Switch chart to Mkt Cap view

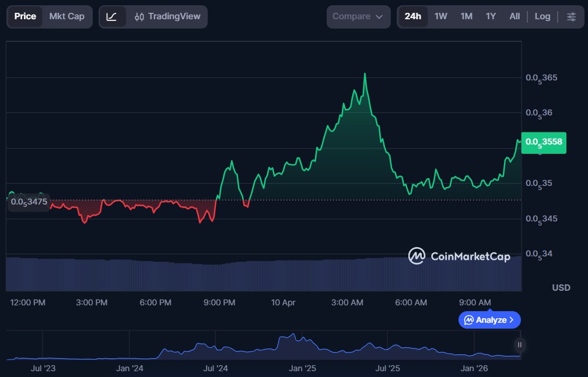point(66,16)
